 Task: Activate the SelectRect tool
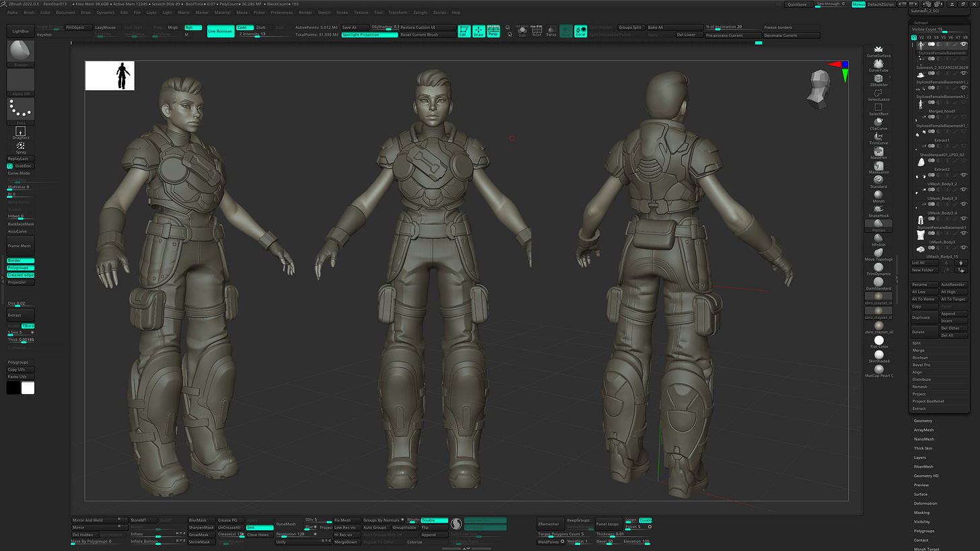click(x=878, y=108)
